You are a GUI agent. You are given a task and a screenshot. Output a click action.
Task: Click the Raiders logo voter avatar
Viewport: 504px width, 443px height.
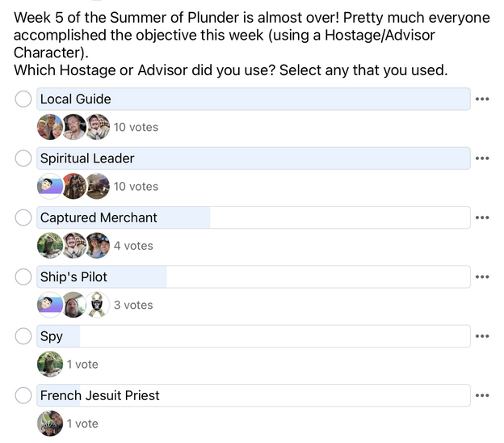pyautogui.click(x=98, y=305)
